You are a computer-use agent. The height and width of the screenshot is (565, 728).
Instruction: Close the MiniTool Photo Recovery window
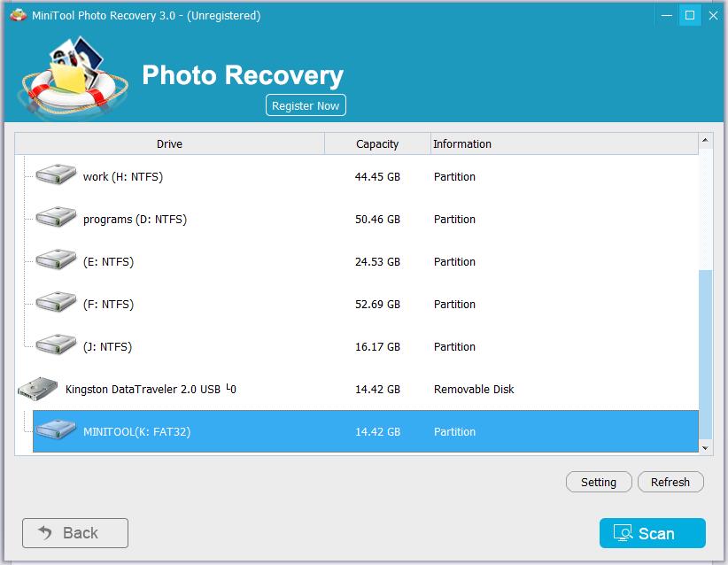tap(714, 15)
